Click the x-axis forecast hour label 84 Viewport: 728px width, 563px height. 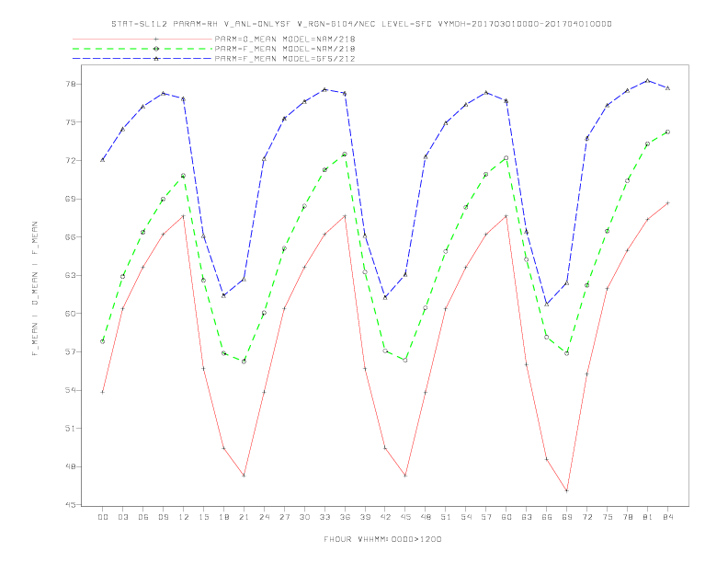[668, 517]
